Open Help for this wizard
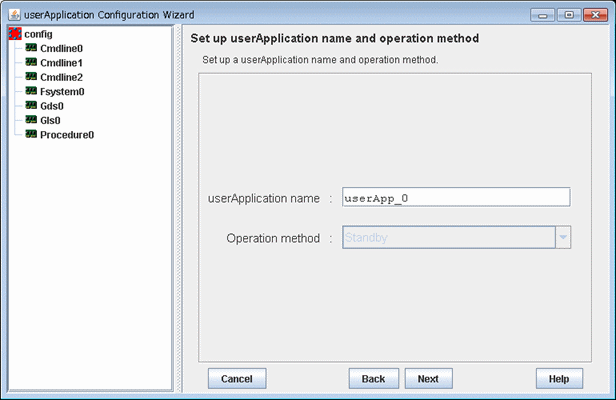 (559, 378)
